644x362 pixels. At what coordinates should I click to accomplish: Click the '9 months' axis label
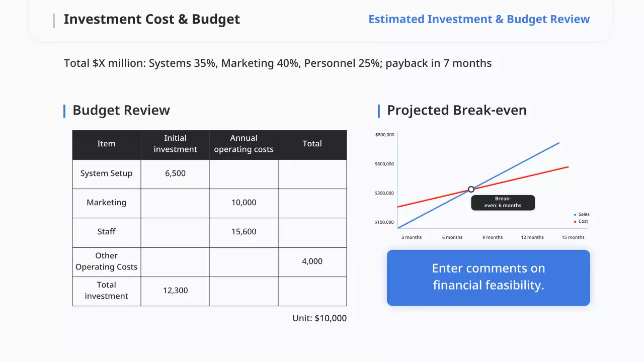tap(492, 237)
